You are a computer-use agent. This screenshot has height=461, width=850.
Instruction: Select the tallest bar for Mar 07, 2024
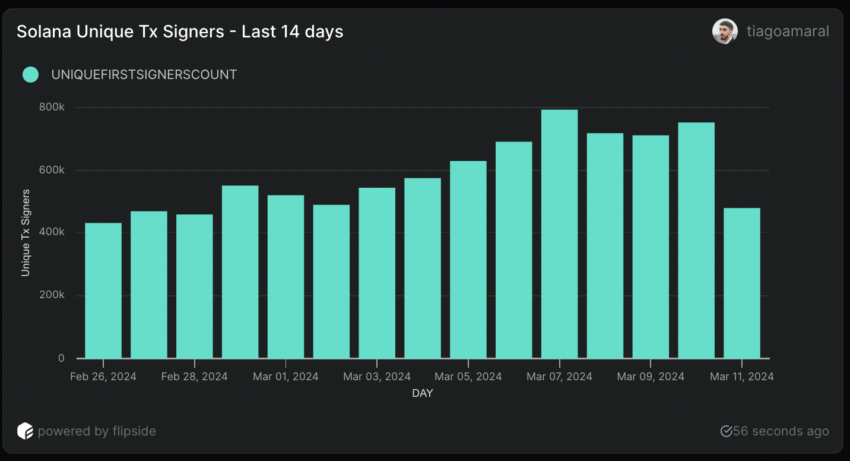(560, 234)
